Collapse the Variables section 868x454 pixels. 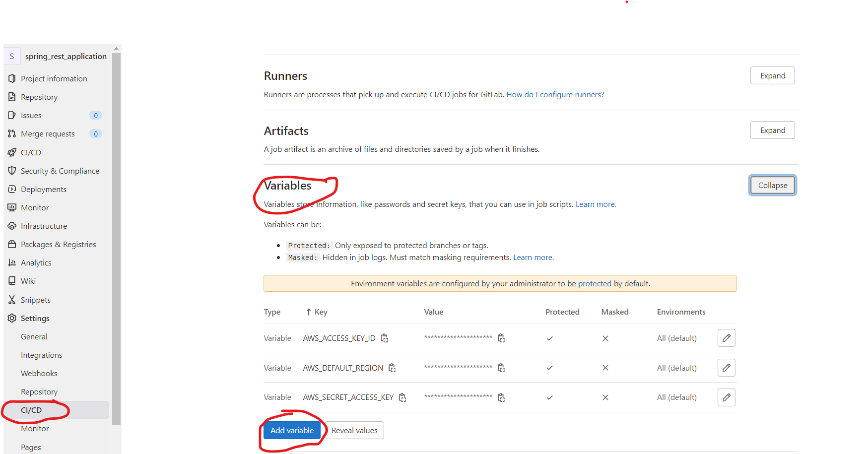772,185
